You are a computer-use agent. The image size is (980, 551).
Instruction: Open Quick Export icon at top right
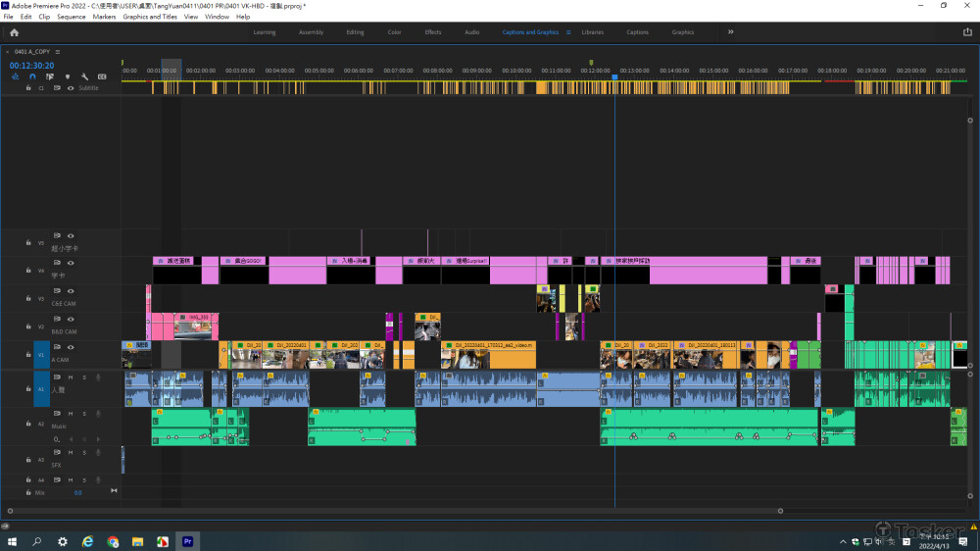point(966,32)
